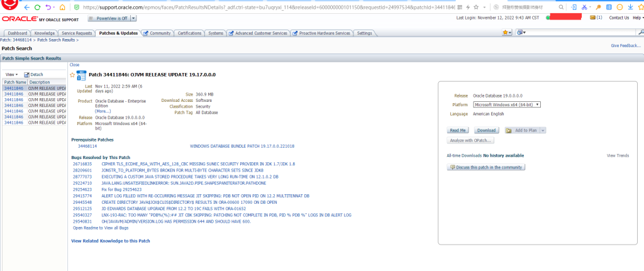Open prerequisite patch 34468114 link
Image resolution: width=644 pixels, height=271 pixels.
[x=87, y=146]
